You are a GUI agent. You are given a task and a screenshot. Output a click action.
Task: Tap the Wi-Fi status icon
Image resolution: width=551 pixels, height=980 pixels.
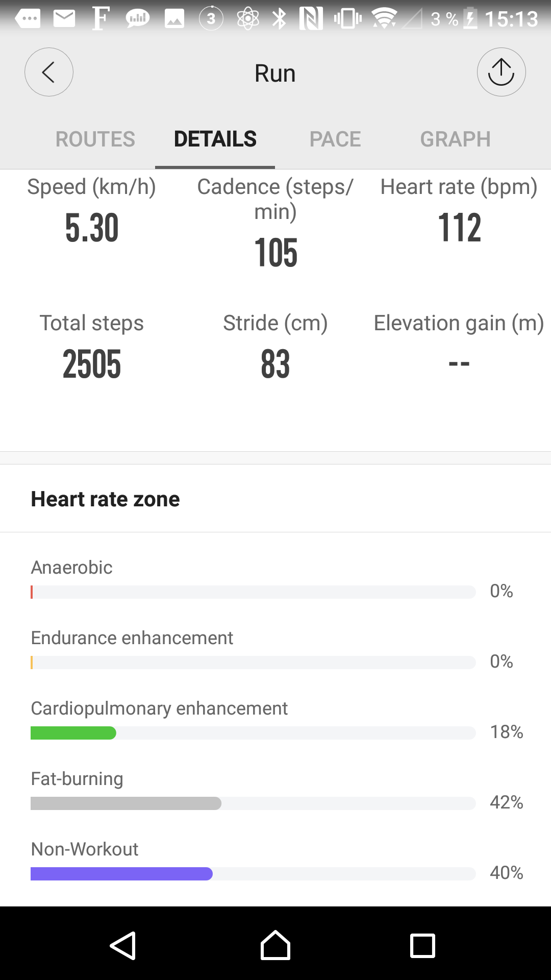(384, 19)
